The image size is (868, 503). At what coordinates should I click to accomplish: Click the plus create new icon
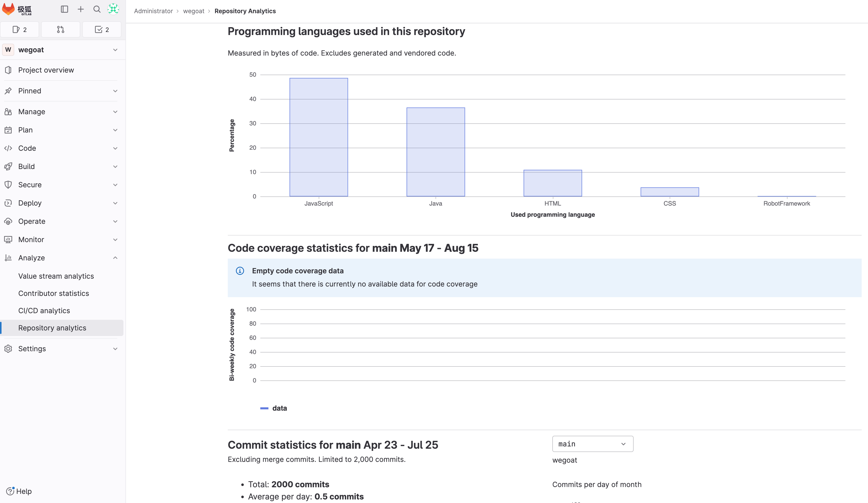[81, 9]
